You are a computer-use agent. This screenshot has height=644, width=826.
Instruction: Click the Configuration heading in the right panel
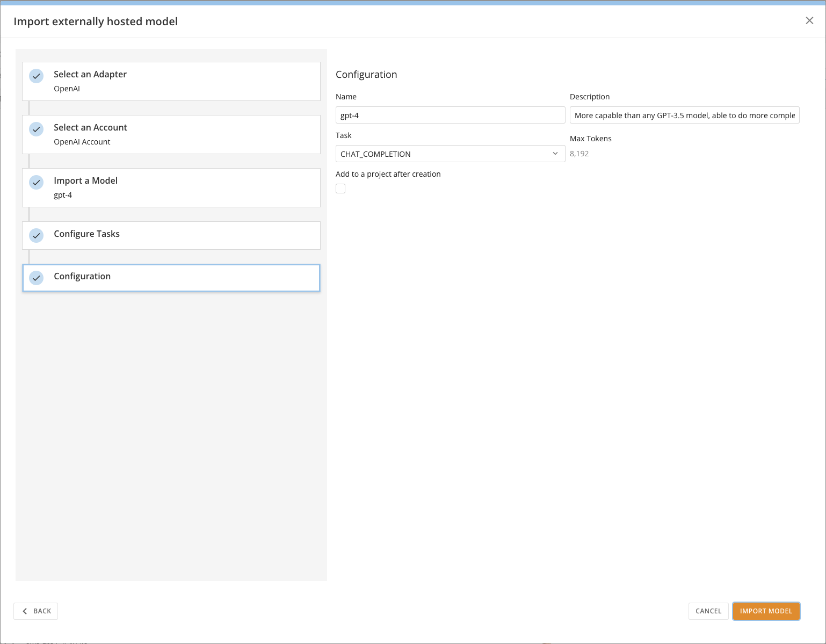coord(366,75)
